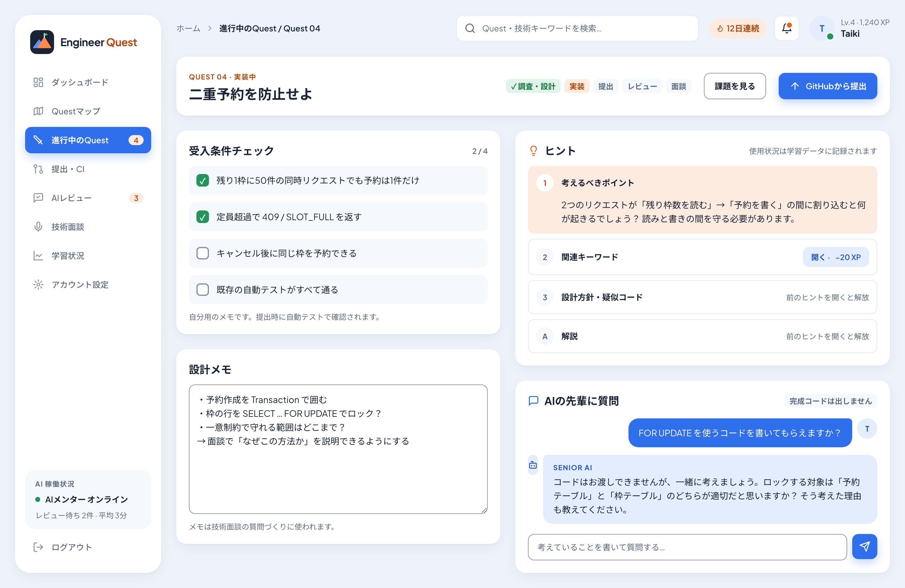905x588 pixels.
Task: Open ダッシュボード from the sidebar
Action: click(88, 82)
